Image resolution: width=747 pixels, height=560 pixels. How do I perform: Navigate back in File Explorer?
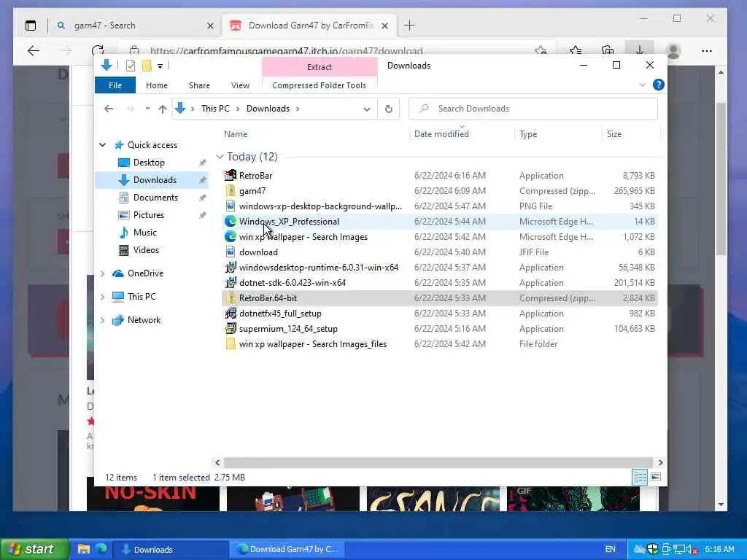coord(109,109)
